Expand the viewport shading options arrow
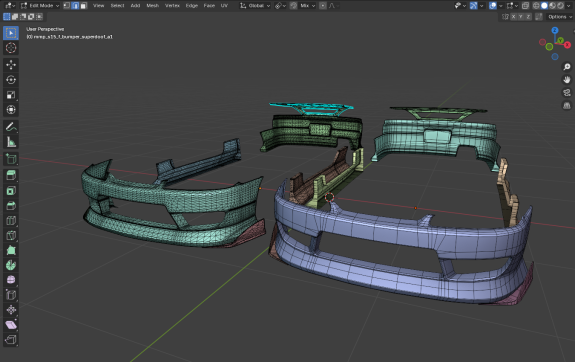 tap(569, 6)
